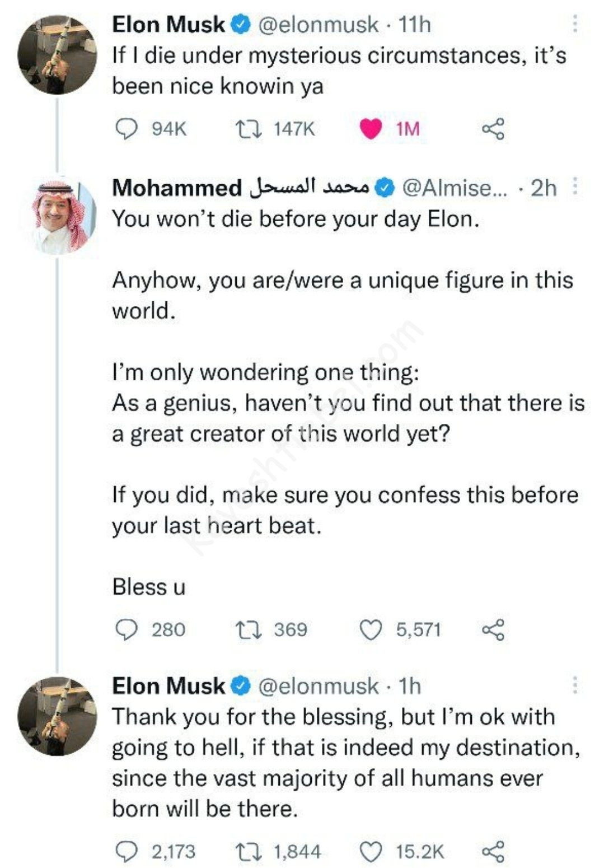This screenshot has height=868, width=604.
Task: Reply to Elon's tweet with 2,173 replies
Action: [127, 852]
